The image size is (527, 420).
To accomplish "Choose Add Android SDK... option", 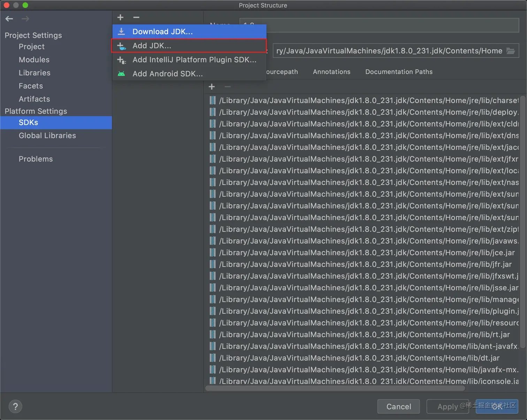I will 189,74.
